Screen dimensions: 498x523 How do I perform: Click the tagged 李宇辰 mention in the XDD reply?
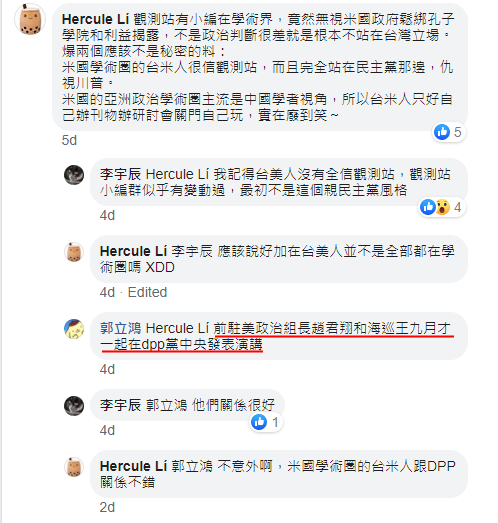coord(192,251)
